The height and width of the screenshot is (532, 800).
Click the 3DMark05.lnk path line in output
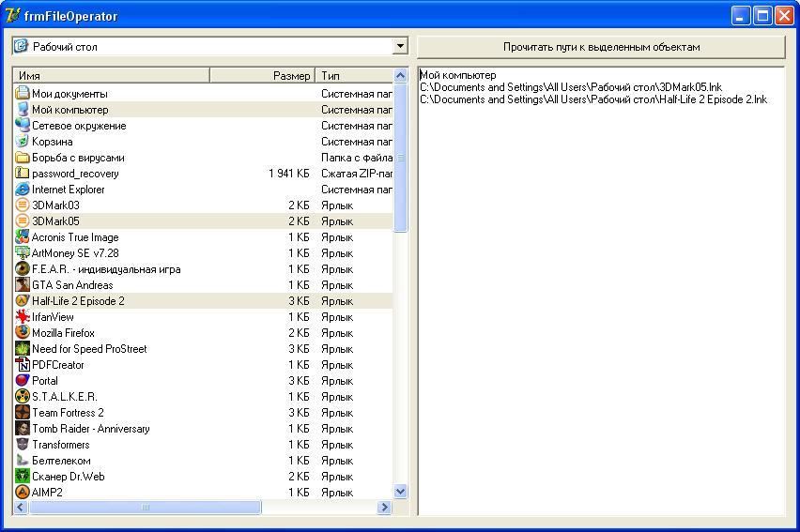[571, 87]
